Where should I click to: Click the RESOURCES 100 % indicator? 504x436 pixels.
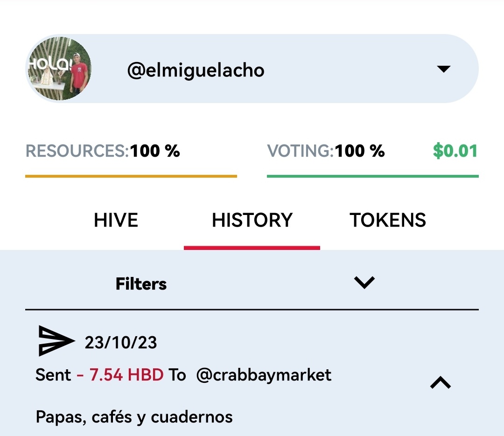pos(103,151)
